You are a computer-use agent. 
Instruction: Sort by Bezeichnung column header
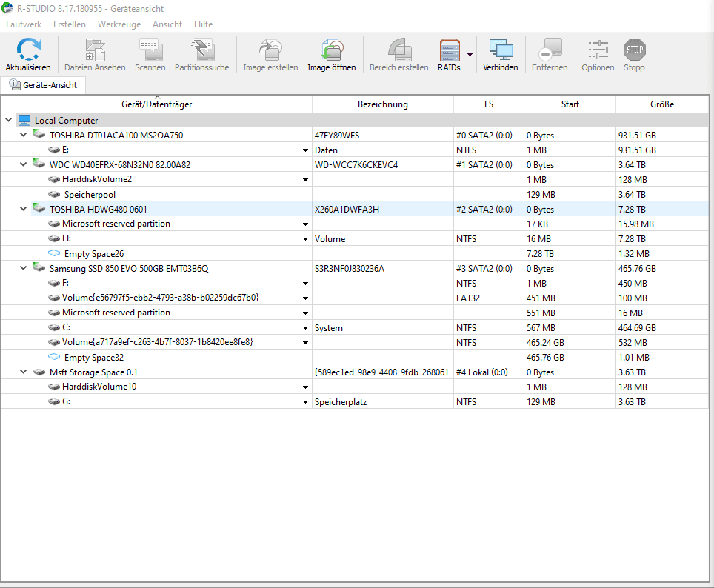pyautogui.click(x=382, y=104)
